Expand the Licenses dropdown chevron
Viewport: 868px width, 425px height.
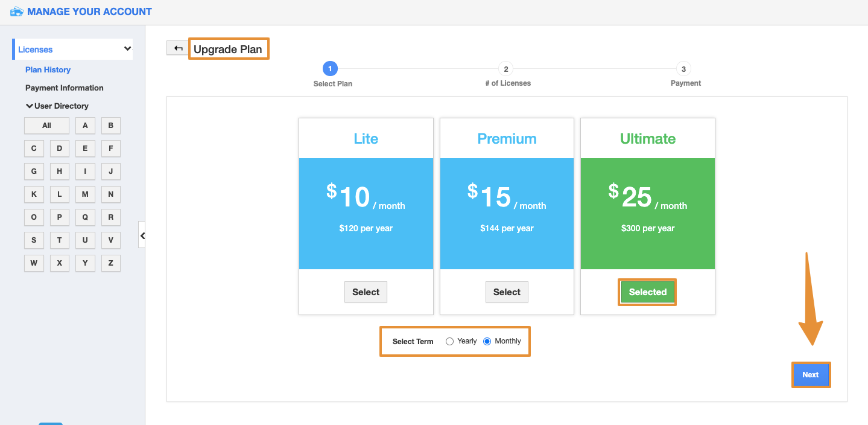(x=127, y=49)
